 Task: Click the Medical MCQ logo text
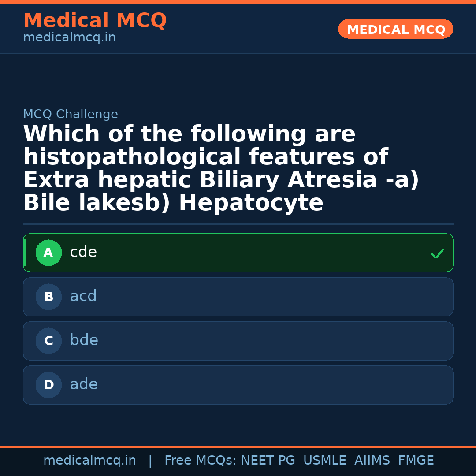point(95,21)
